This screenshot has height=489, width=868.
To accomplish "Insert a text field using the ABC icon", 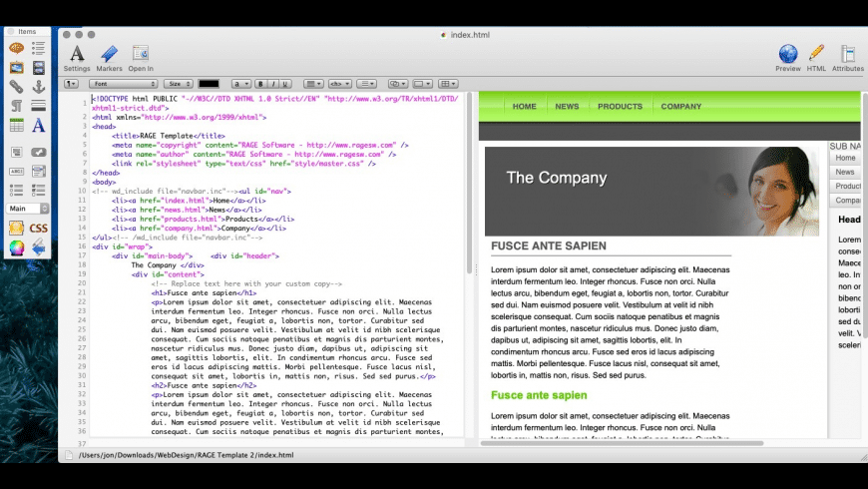I will tap(17, 171).
